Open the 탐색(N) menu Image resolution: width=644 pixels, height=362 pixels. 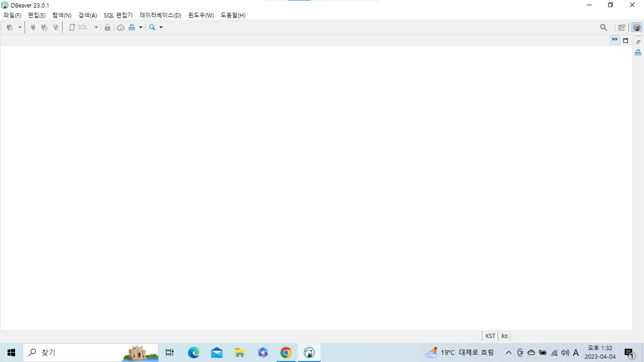[62, 15]
